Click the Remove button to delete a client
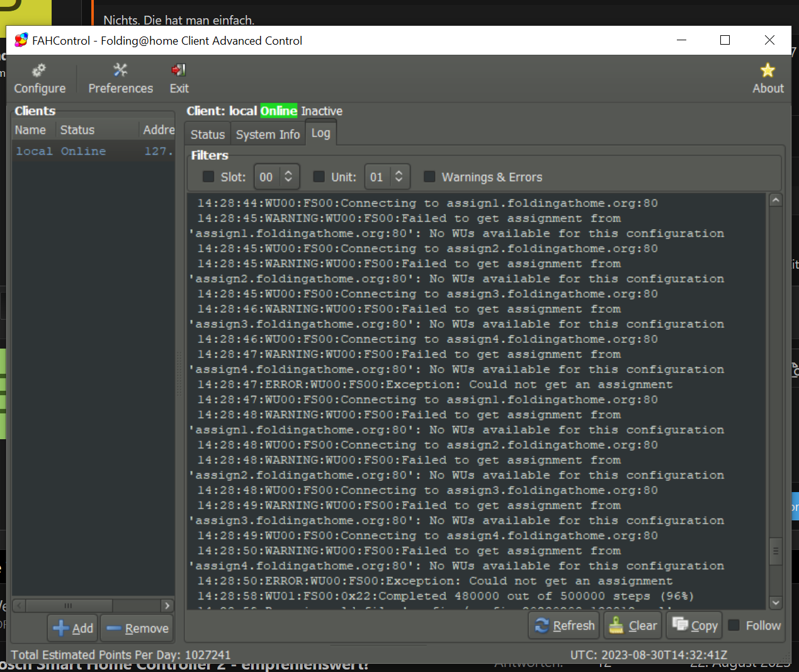The height and width of the screenshot is (672, 799). pos(137,627)
